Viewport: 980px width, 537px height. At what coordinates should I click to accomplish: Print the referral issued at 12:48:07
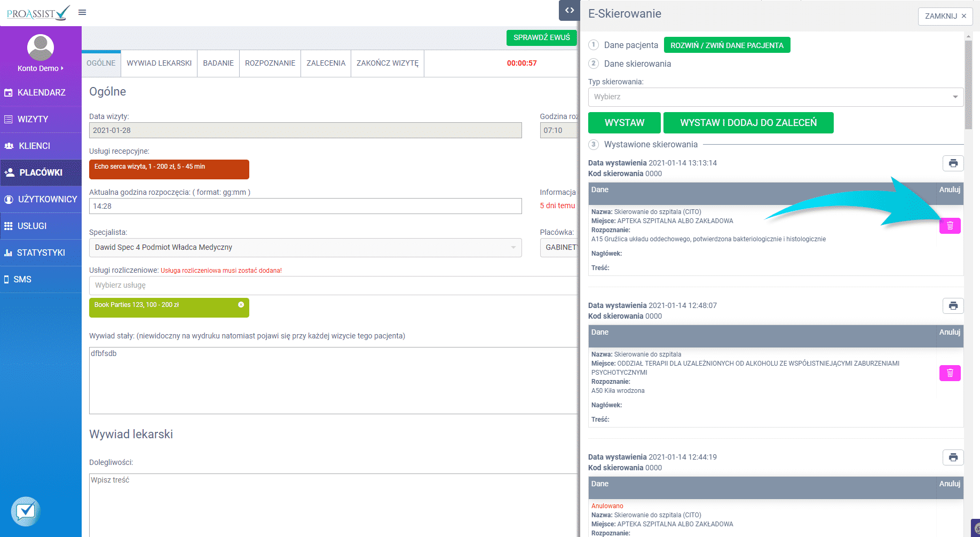[x=953, y=306]
